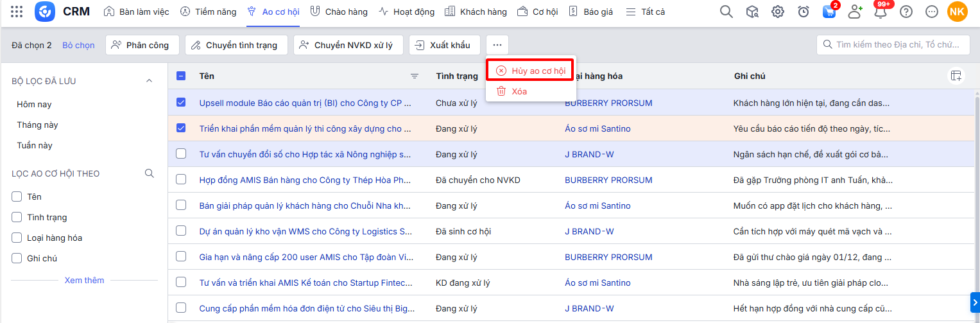Open the notifications bell icon
Screen dimensions: 980x323
pyautogui.click(x=881, y=12)
